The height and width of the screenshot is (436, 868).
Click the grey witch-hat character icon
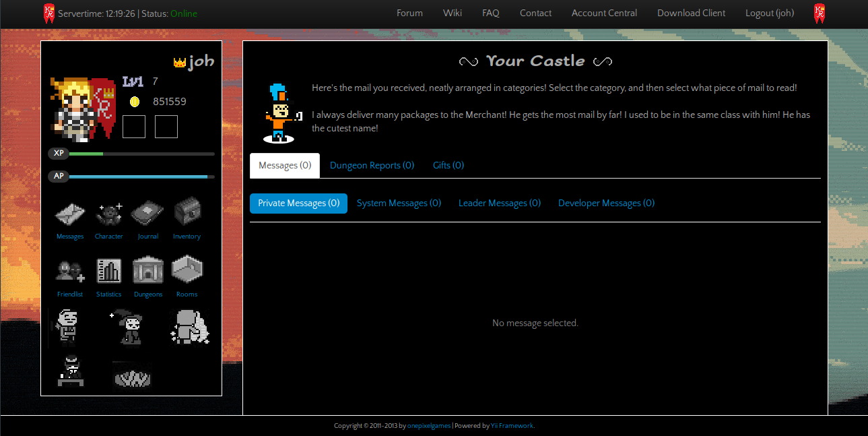pyautogui.click(x=127, y=328)
